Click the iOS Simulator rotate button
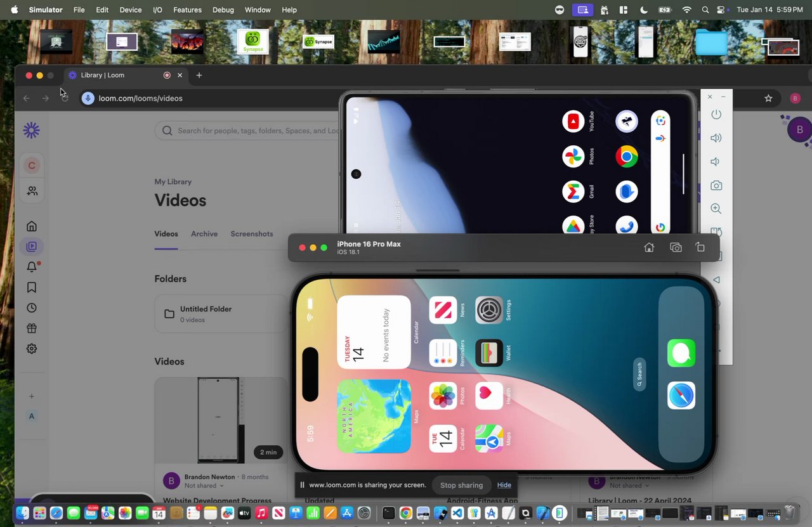 click(x=700, y=247)
